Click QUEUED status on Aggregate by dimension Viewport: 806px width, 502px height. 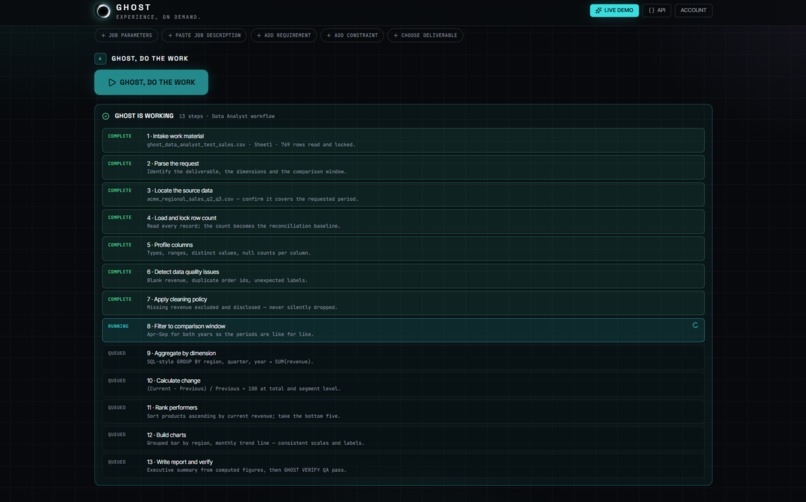coord(117,353)
